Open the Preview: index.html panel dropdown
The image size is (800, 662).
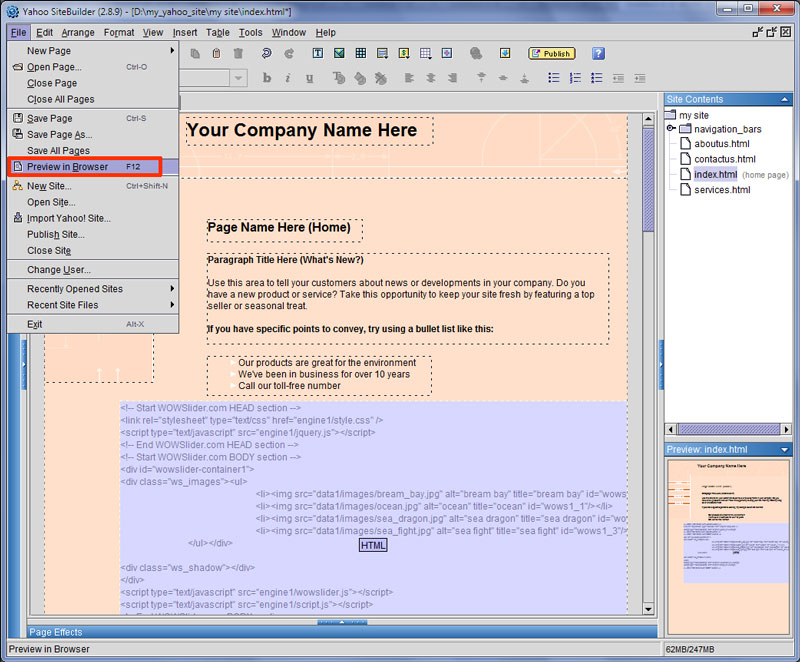click(785, 449)
